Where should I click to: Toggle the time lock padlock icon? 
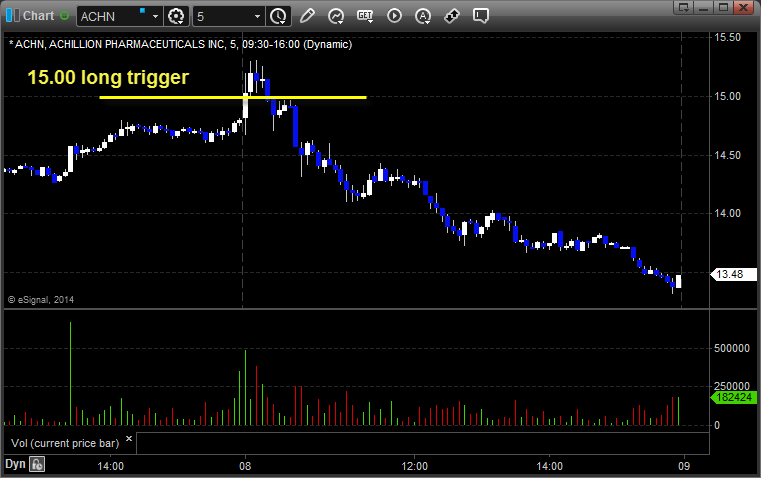coord(37,464)
